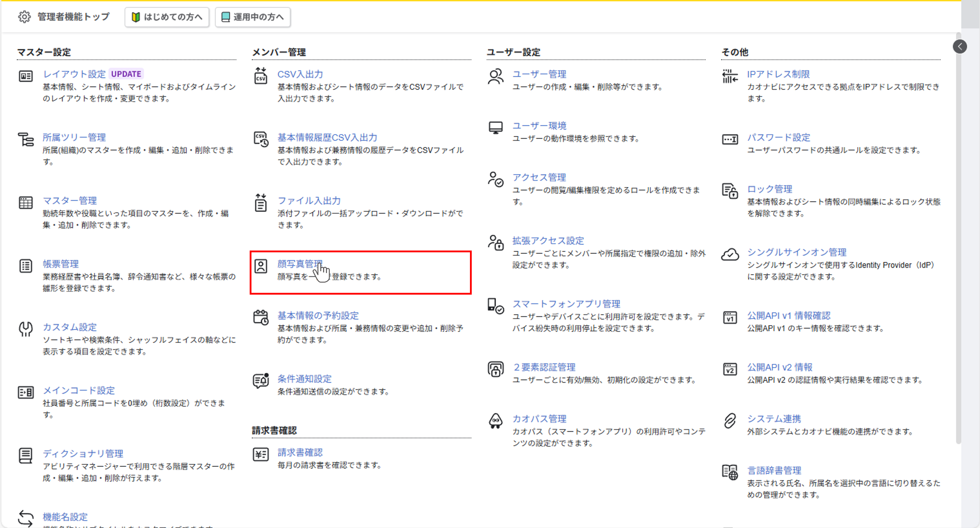The height and width of the screenshot is (528, 980).
Task: Click the 所属ツリー管理 tree icon
Action: pyautogui.click(x=25, y=139)
